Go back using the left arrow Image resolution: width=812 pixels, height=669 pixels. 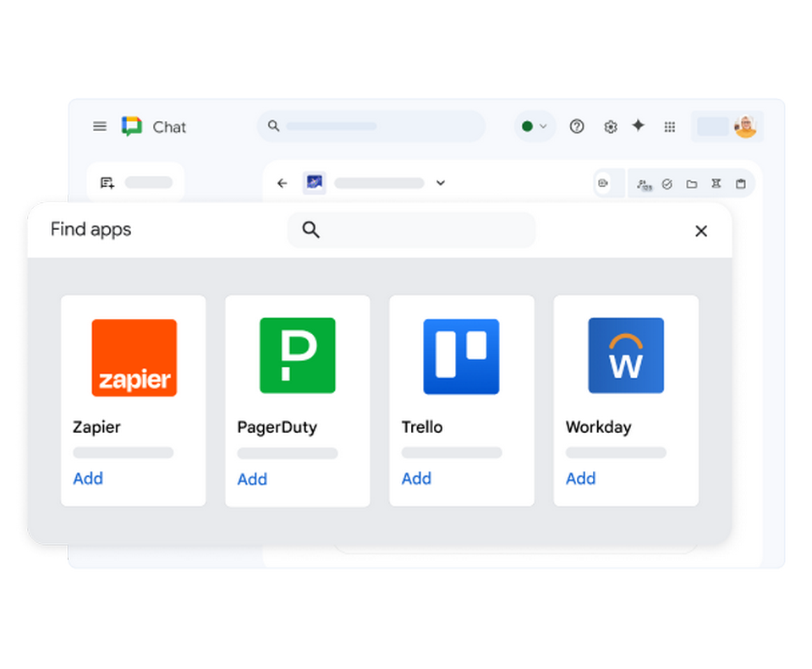tap(283, 183)
